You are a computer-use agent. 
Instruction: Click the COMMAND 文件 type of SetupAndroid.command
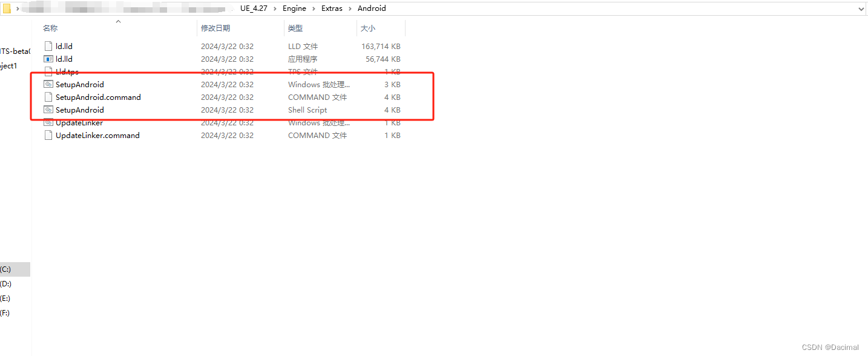point(317,97)
